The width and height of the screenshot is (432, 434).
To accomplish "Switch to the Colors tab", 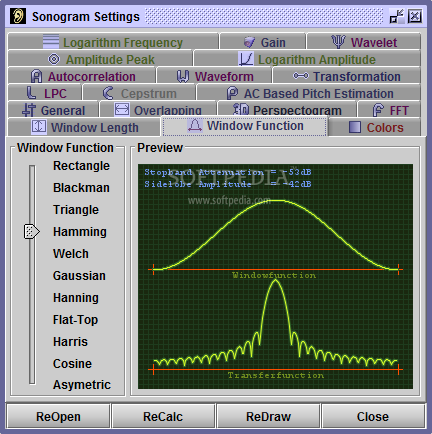I will coord(375,127).
